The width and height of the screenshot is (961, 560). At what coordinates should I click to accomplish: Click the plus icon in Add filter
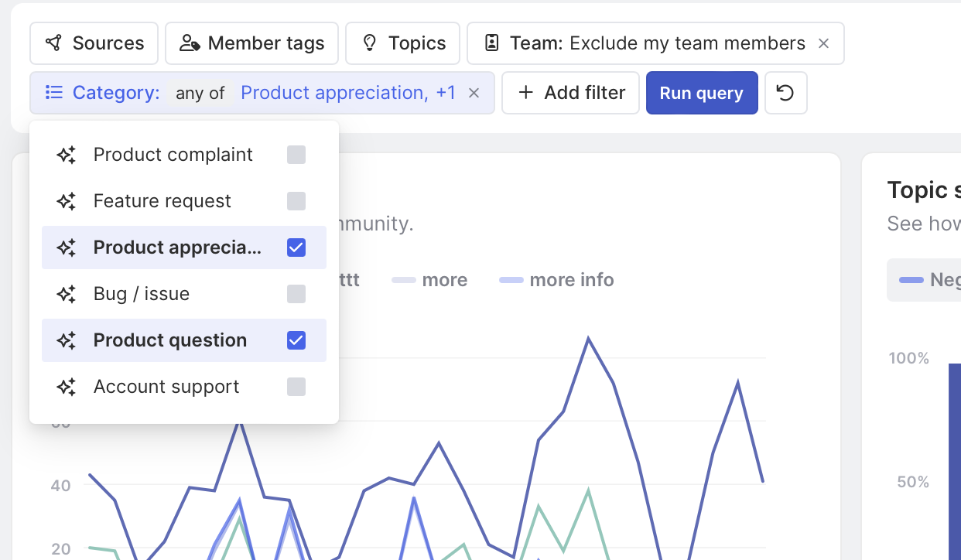[x=526, y=93]
